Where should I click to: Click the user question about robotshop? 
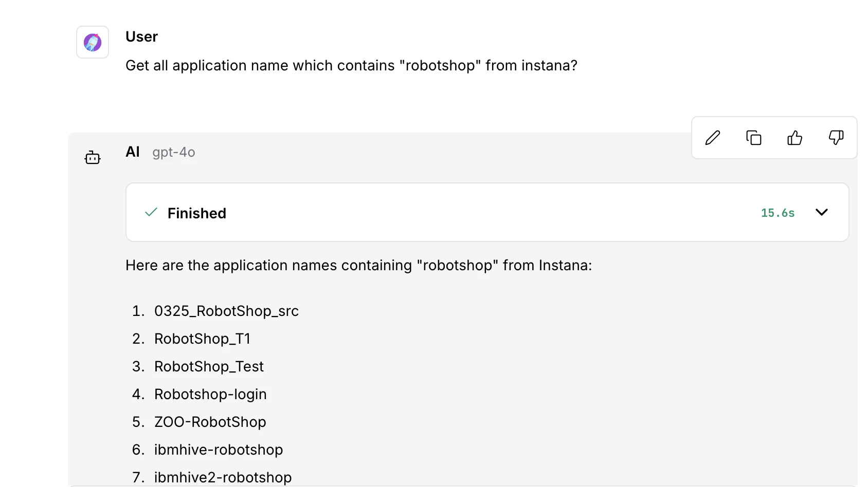[352, 65]
